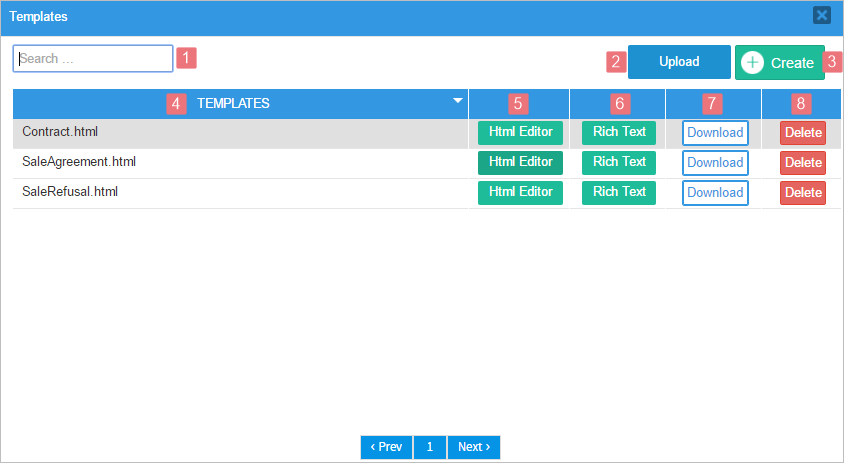Image resolution: width=844 pixels, height=463 pixels.
Task: Delete the SaleRefusal.html template
Action: point(803,193)
